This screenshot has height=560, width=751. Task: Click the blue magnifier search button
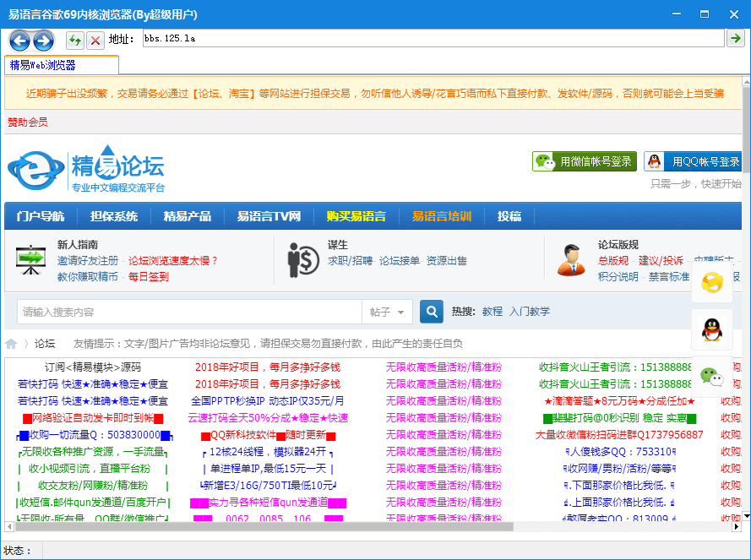tap(432, 312)
